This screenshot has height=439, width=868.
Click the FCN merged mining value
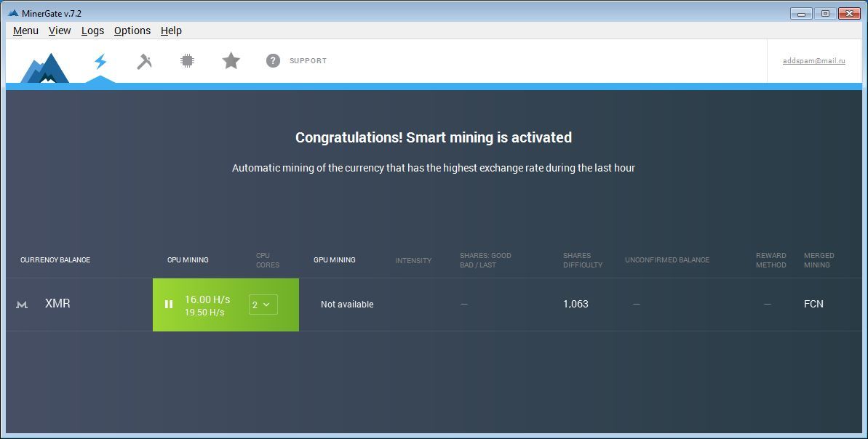[813, 304]
